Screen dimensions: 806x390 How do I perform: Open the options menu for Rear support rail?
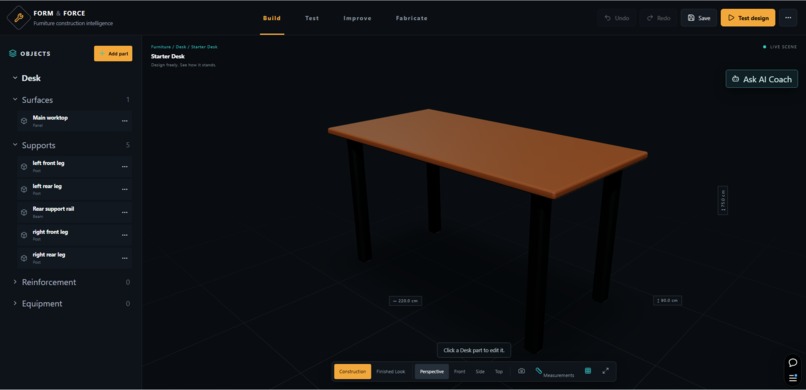coord(124,212)
